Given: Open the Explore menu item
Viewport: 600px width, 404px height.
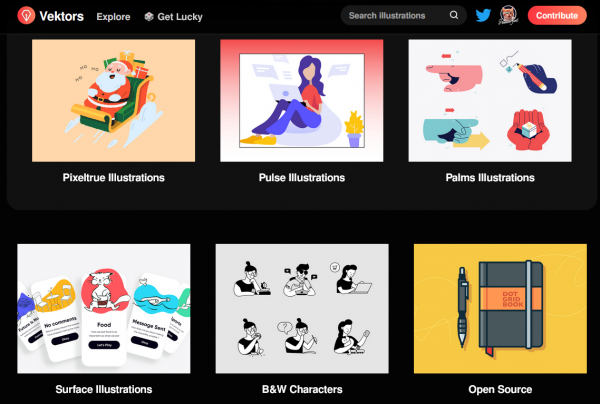Looking at the screenshot, I should [x=113, y=17].
